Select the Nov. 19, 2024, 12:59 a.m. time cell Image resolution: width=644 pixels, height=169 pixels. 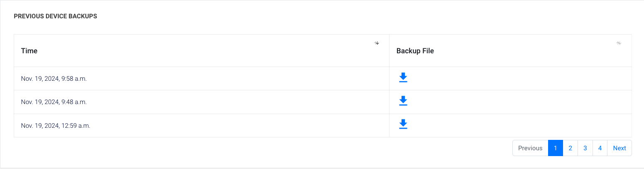[x=56, y=125]
